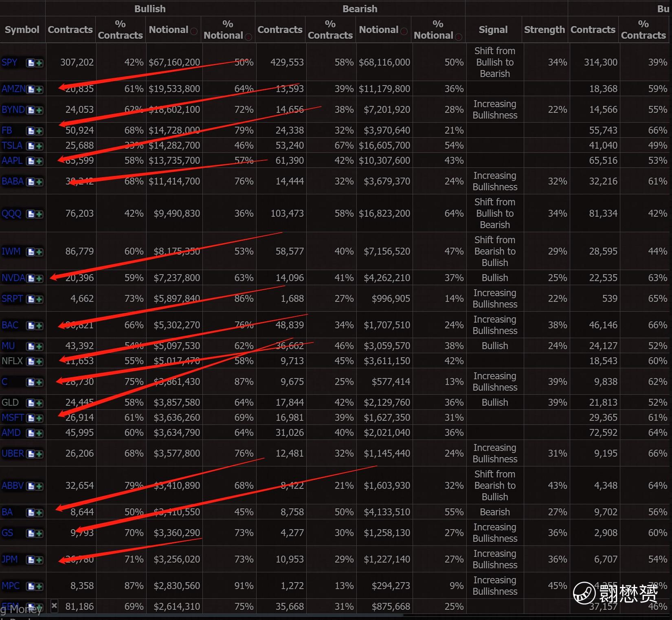This screenshot has height=620, width=672.
Task: Open the SRPT row document icon
Action: (31, 299)
